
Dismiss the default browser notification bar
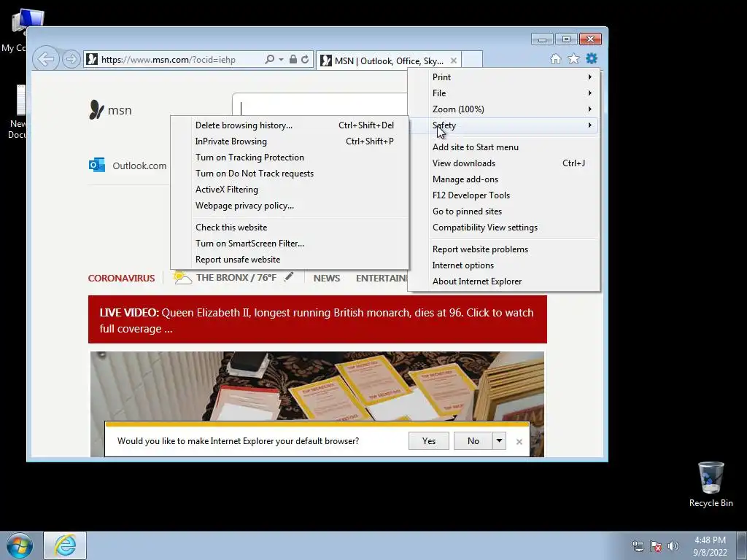[519, 442]
